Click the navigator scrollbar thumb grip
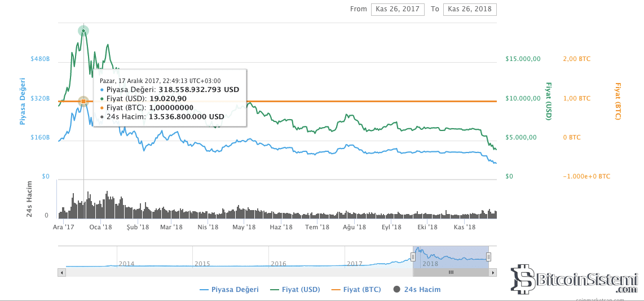Image resolution: width=644 pixels, height=301 pixels. tap(451, 272)
